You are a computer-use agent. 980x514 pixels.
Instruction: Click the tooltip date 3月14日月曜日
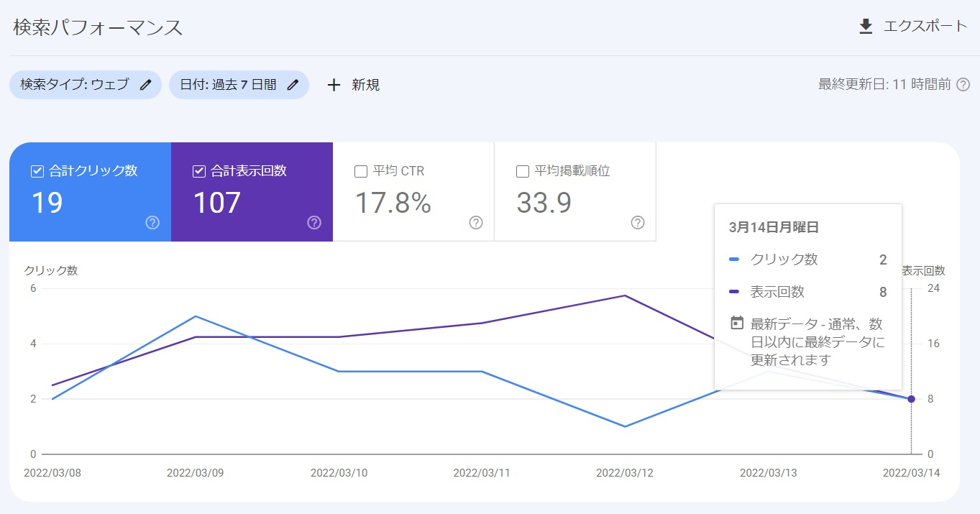coord(774,227)
